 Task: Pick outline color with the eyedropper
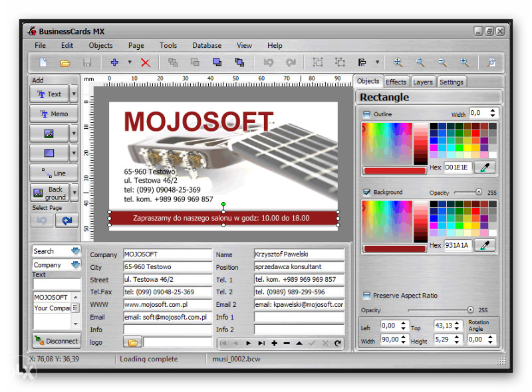[x=485, y=167]
